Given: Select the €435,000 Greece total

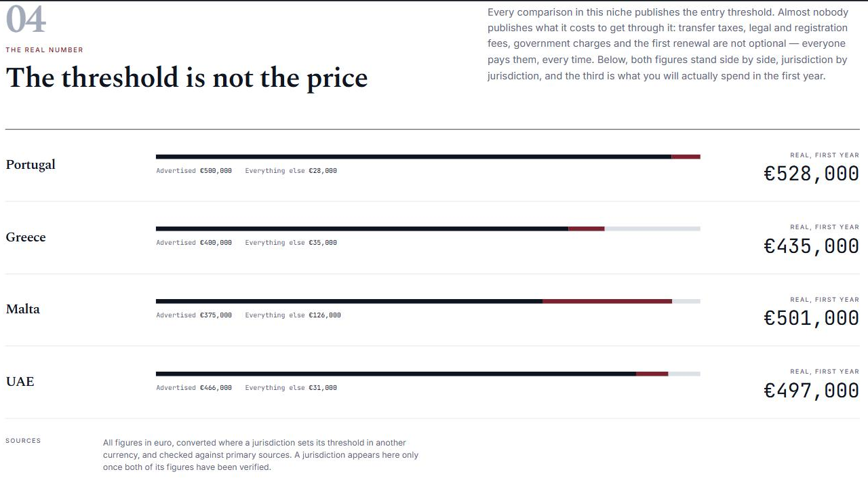Looking at the screenshot, I should point(811,245).
